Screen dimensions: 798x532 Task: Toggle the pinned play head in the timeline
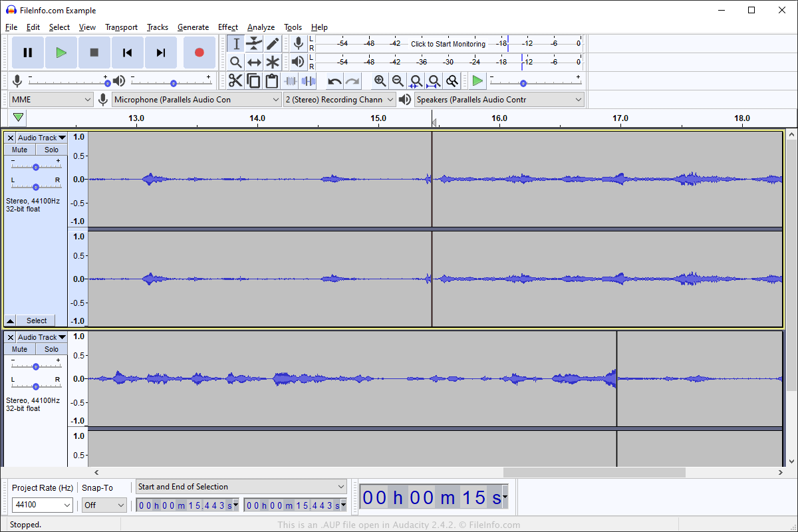[19, 118]
